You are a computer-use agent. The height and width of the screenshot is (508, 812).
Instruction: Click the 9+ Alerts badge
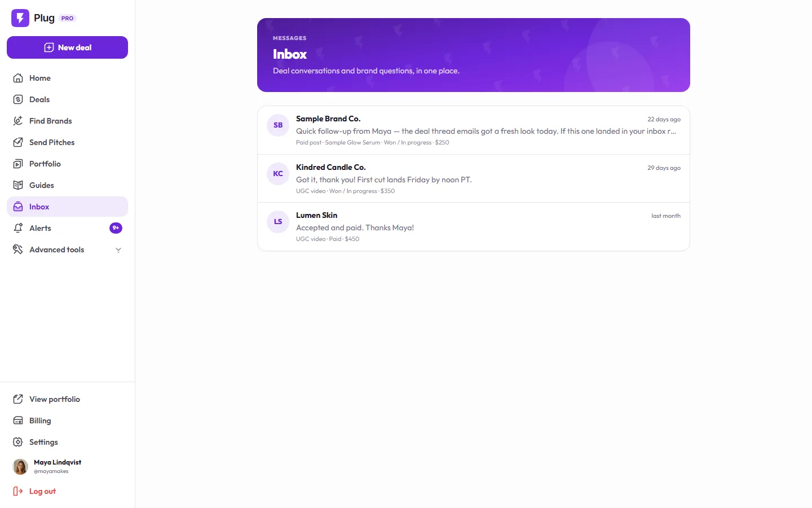(116, 228)
